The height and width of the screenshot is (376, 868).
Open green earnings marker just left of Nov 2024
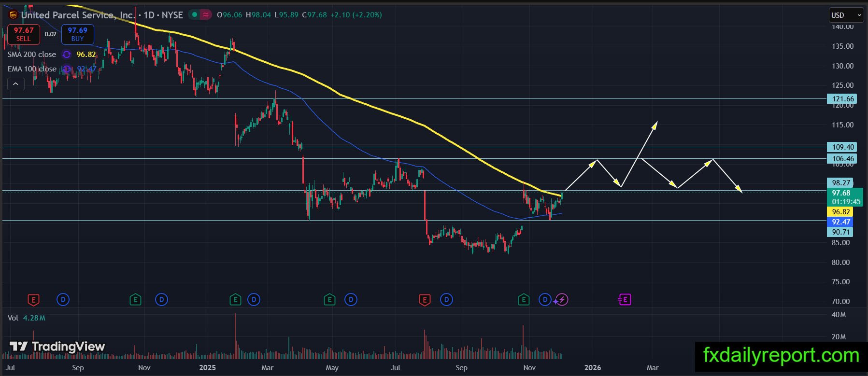pyautogui.click(x=135, y=300)
